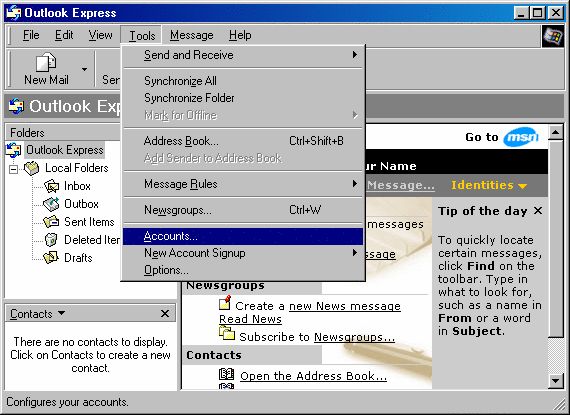The width and height of the screenshot is (570, 415).
Task: Open the Edit menu
Action: (x=64, y=35)
